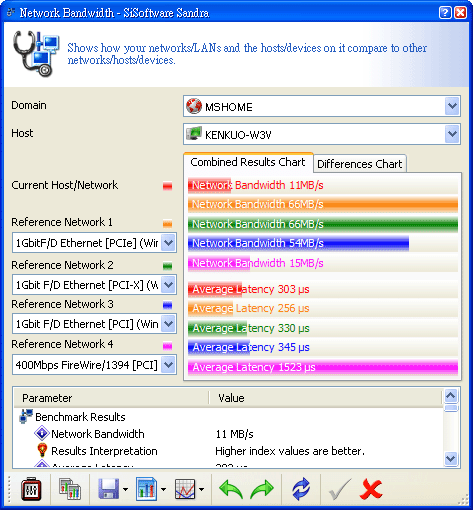Click the line graph icon
This screenshot has width=473, height=510.
pyautogui.click(x=185, y=489)
